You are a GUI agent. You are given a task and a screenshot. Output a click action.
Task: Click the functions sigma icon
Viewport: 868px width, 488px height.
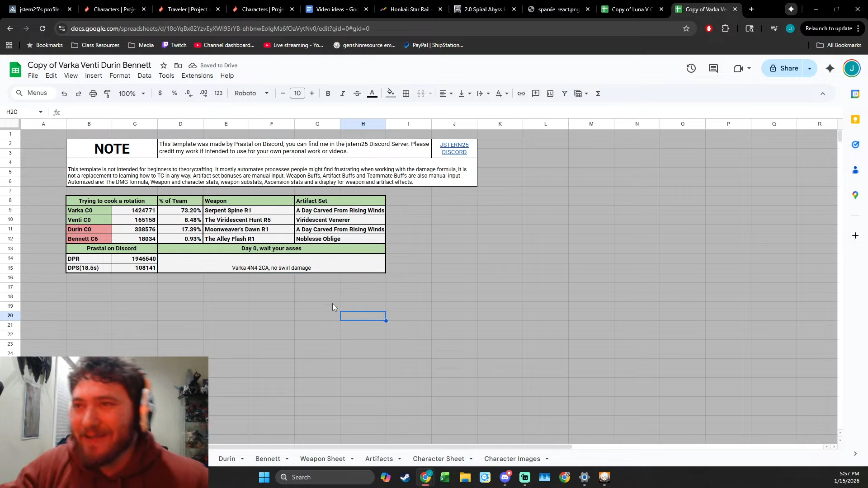coord(598,94)
